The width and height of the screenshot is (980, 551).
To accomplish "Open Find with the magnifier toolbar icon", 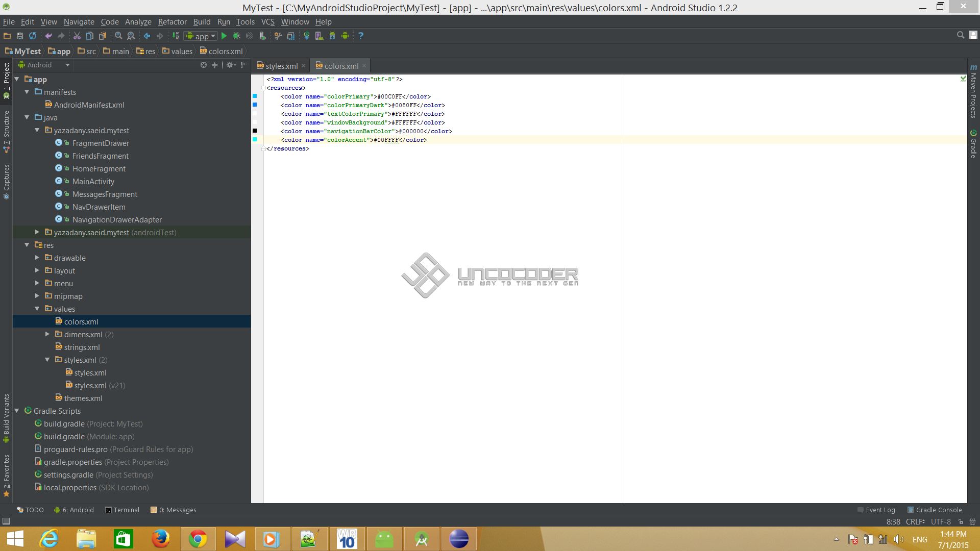I will tap(118, 36).
